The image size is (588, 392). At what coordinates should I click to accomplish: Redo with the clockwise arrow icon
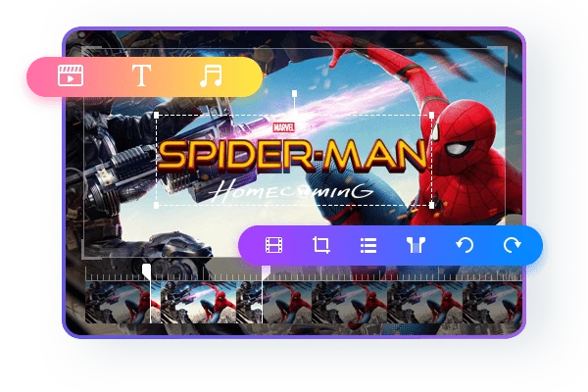tap(513, 245)
